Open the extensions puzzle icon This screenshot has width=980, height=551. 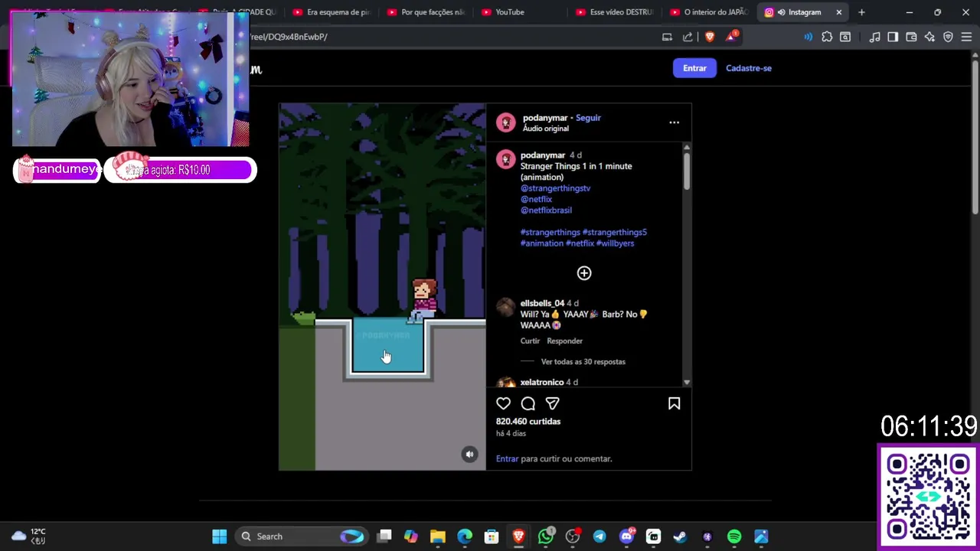(827, 37)
